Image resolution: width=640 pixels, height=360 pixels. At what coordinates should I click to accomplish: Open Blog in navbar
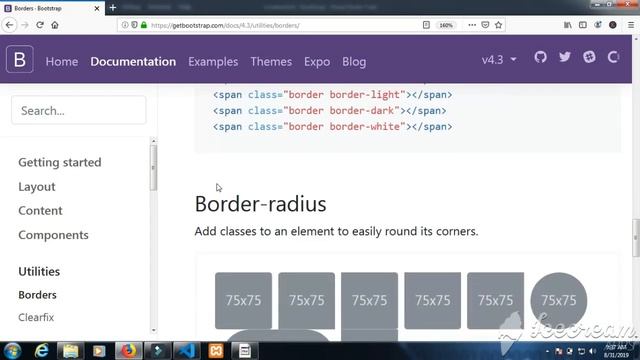(x=354, y=62)
